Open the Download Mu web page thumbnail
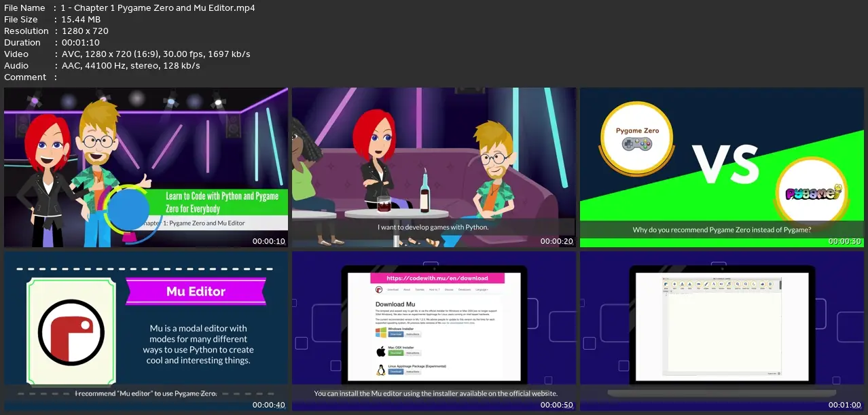Image resolution: width=868 pixels, height=415 pixels. 434,331
